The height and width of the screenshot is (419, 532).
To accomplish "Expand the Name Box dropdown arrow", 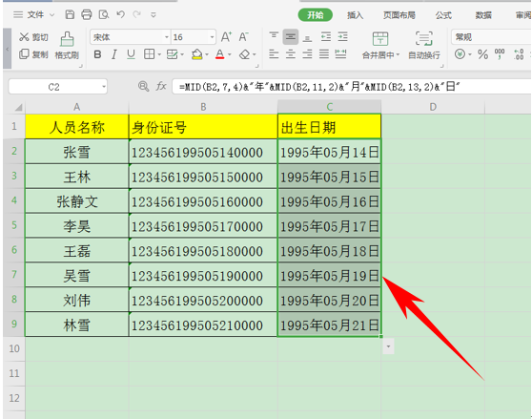I will [x=104, y=87].
